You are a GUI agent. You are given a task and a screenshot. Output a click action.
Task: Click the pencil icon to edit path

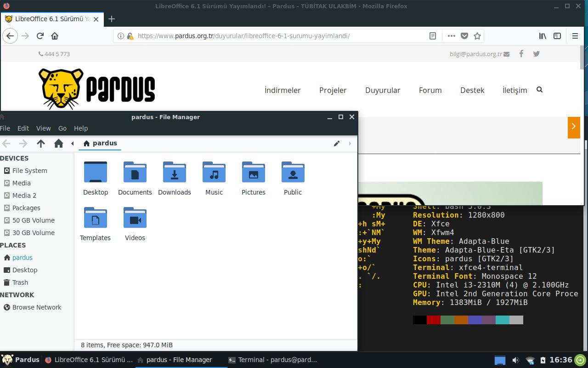[x=337, y=143]
